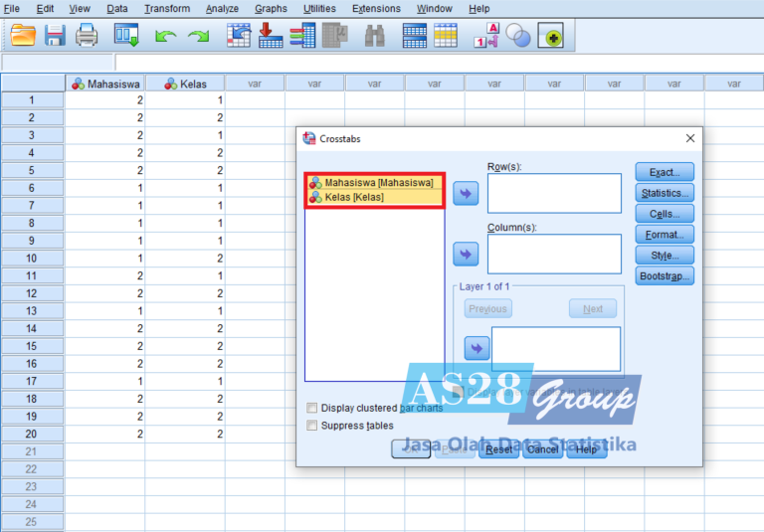
Task: Click the Recall recent dialogs icon
Action: [126, 36]
